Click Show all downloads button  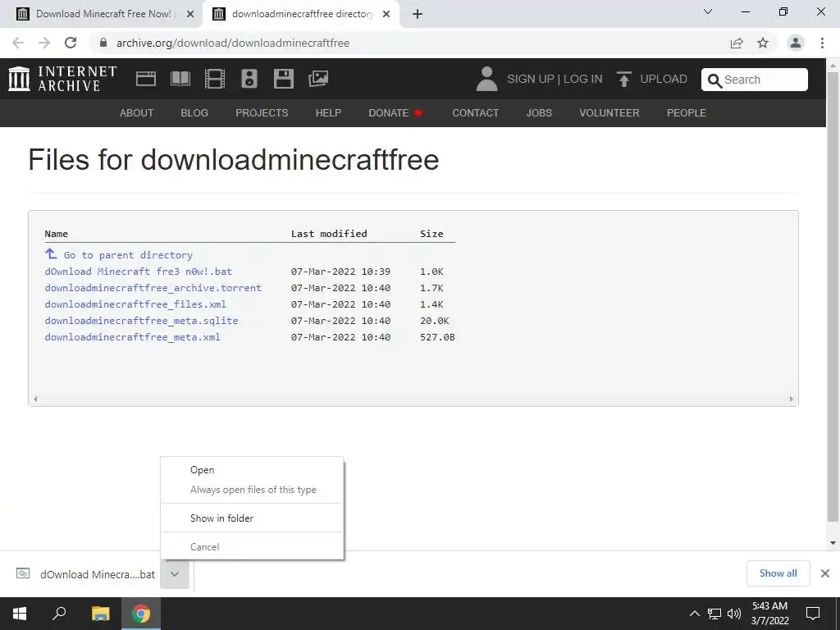click(x=778, y=573)
